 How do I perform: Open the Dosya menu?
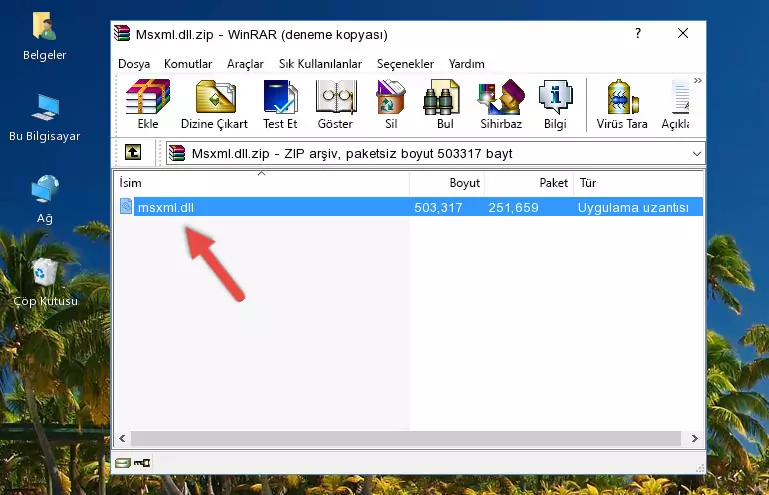click(134, 64)
